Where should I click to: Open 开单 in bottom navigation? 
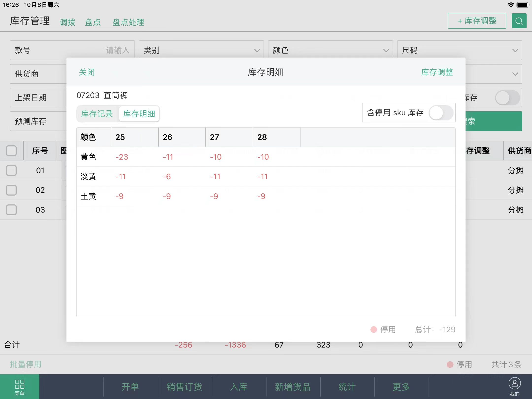coord(130,387)
